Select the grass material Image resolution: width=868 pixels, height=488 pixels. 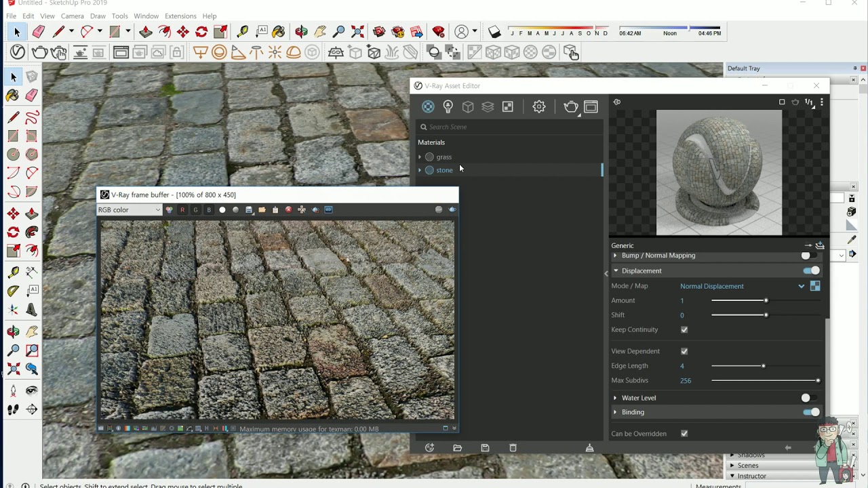coord(444,157)
